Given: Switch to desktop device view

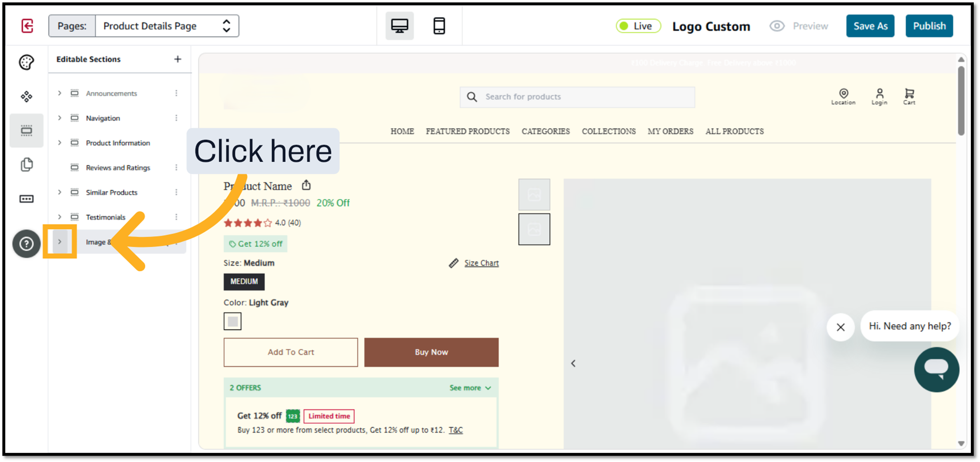Looking at the screenshot, I should click(x=399, y=26).
